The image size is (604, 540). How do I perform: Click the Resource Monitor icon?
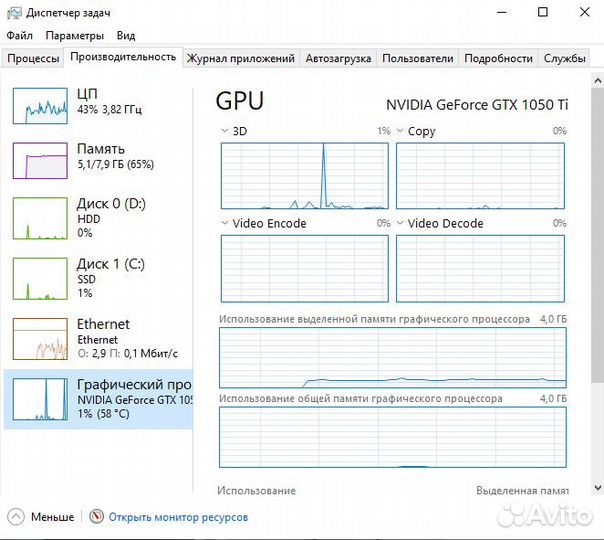(x=97, y=517)
